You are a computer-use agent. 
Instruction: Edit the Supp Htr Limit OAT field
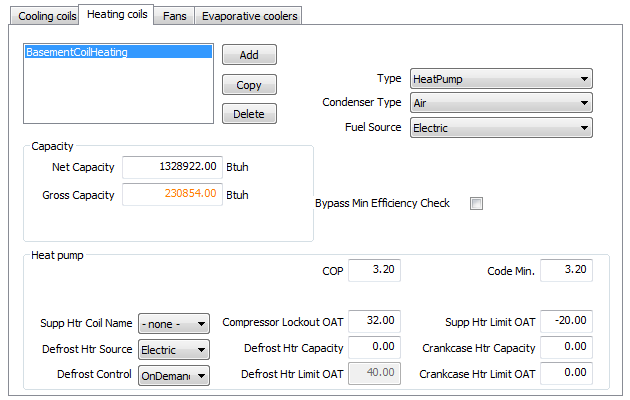[x=566, y=321]
